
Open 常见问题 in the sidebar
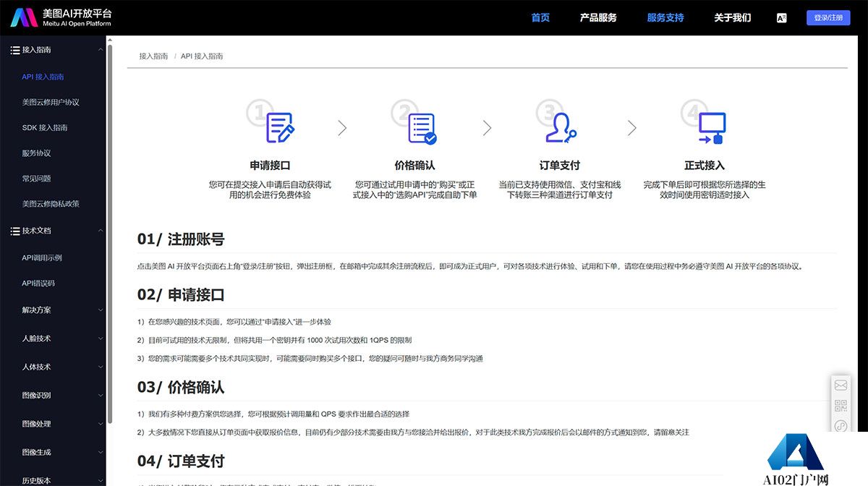(x=36, y=179)
